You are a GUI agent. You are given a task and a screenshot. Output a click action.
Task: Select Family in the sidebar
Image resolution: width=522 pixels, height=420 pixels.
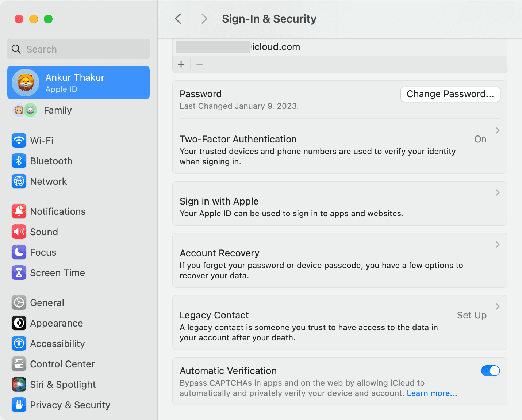57,110
